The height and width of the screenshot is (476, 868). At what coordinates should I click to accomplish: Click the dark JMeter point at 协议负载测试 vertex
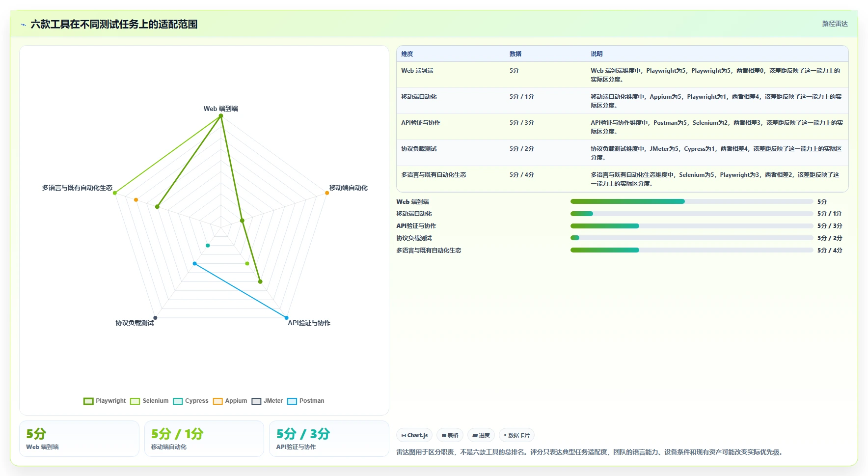(x=155, y=318)
